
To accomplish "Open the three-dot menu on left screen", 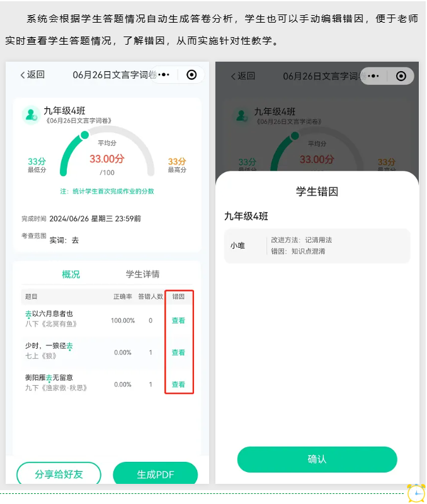I will [164, 75].
